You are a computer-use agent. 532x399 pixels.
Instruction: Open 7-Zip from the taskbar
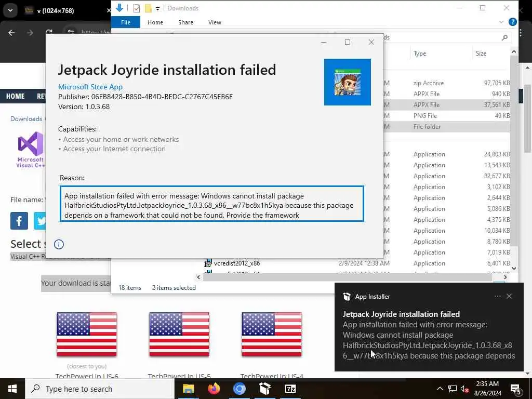[x=290, y=389]
